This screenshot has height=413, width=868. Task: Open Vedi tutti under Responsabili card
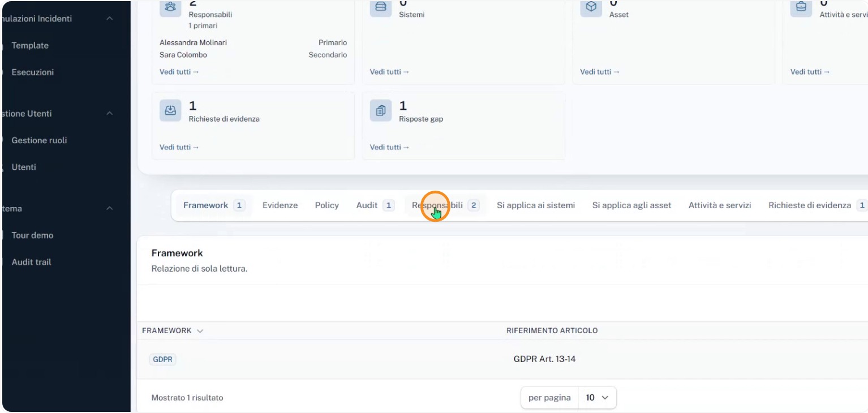tap(179, 72)
